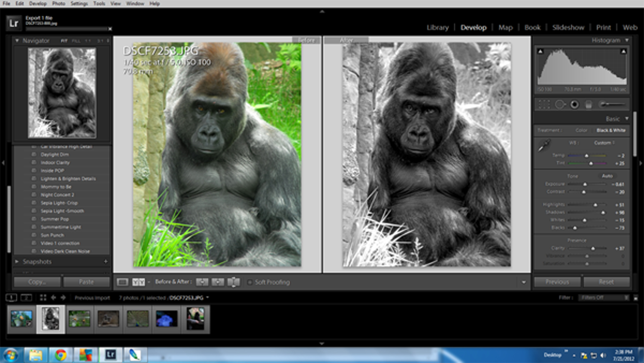Open the WB Custom dropdown
The image size is (644, 363).
click(x=604, y=143)
